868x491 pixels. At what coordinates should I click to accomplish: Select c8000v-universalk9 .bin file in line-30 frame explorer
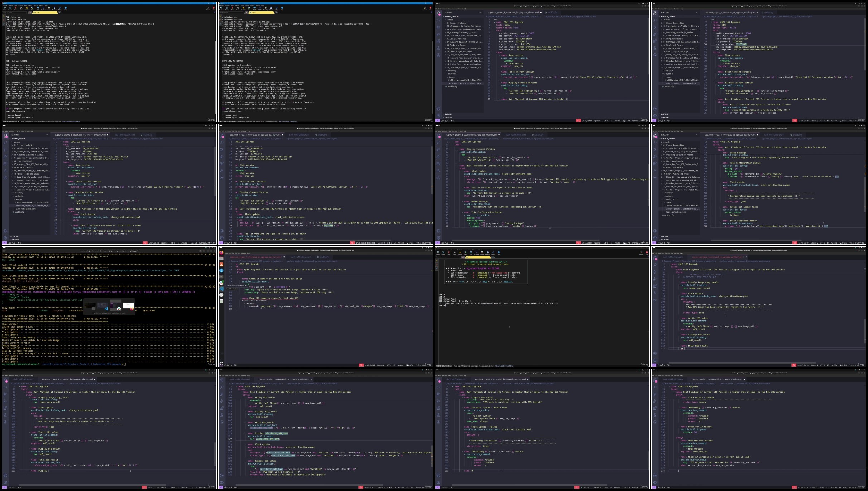click(466, 80)
